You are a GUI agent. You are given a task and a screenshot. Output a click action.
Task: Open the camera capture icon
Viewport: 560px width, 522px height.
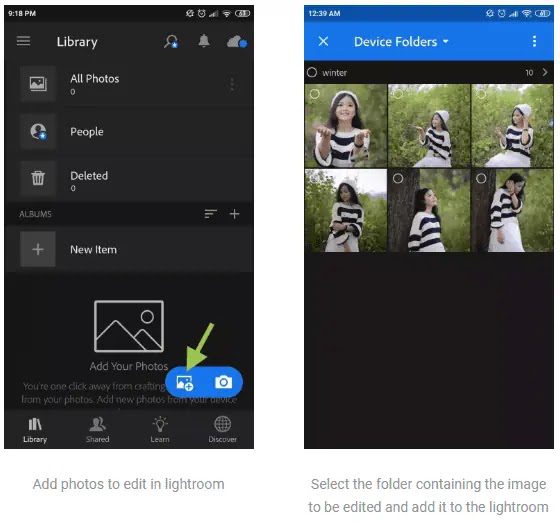point(224,382)
